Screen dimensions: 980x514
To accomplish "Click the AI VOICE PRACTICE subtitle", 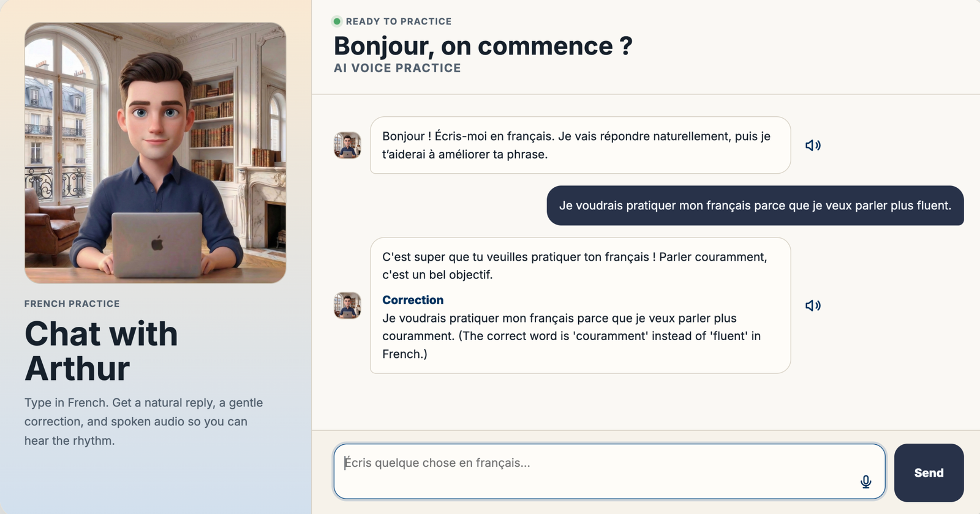I will pos(397,68).
